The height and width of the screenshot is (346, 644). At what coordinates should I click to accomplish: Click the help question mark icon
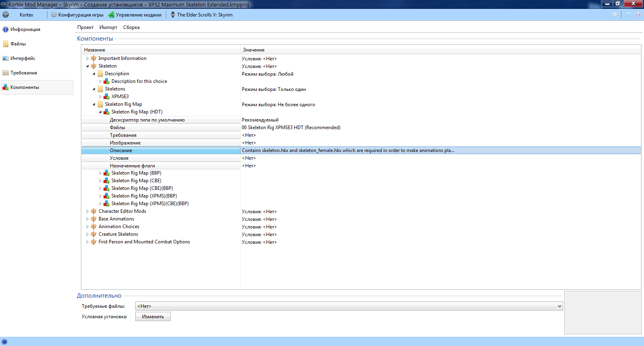tap(638, 15)
